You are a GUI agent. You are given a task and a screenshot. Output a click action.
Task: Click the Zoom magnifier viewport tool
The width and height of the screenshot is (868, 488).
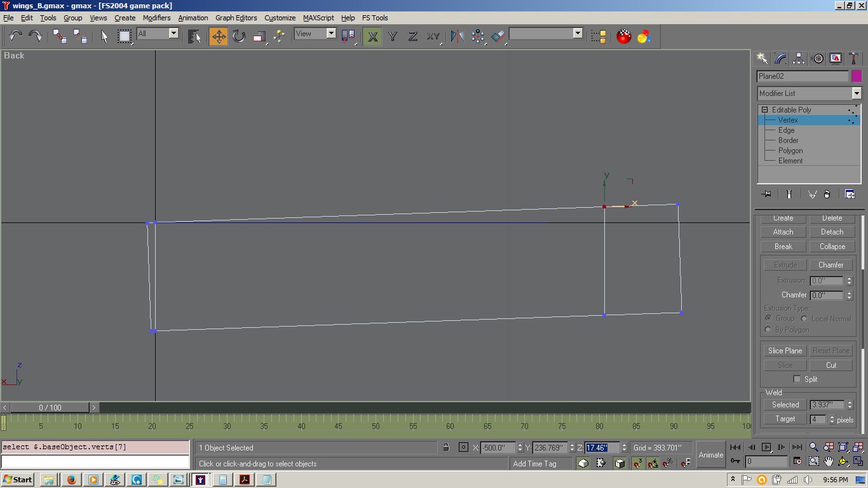tap(814, 447)
